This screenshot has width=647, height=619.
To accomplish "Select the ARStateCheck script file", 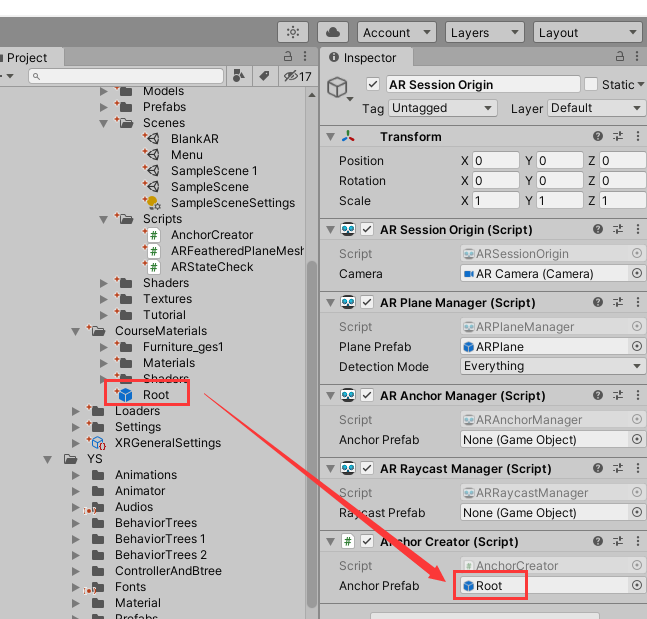I will coord(212,267).
